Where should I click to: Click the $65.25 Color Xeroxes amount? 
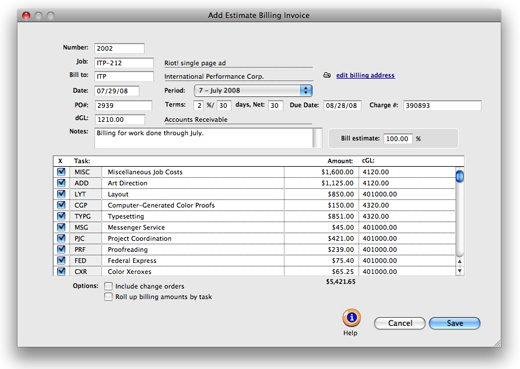pos(343,271)
